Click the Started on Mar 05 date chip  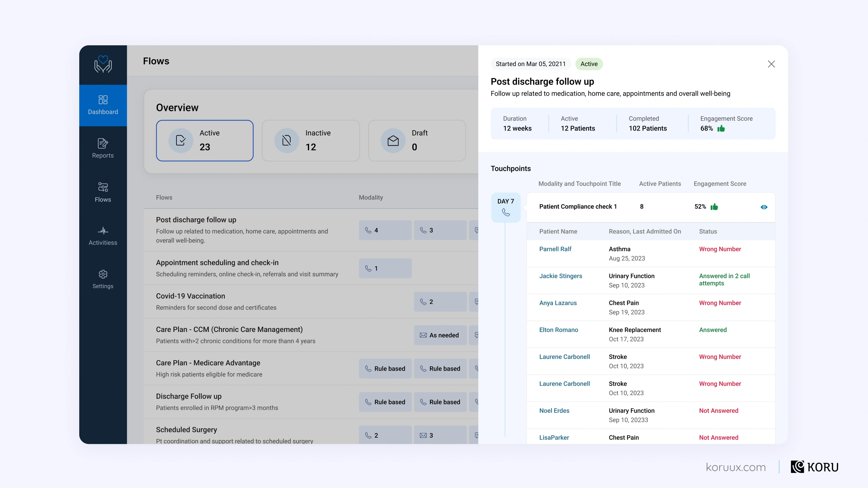(x=531, y=64)
